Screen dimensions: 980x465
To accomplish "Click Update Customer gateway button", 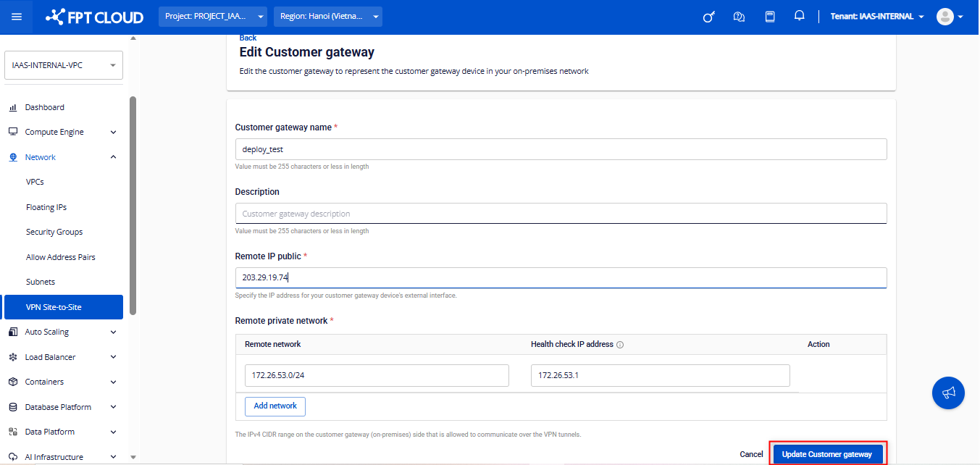I will 827,454.
